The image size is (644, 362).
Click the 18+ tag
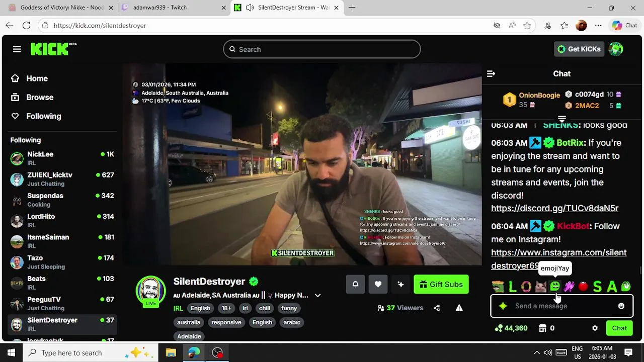226,308
